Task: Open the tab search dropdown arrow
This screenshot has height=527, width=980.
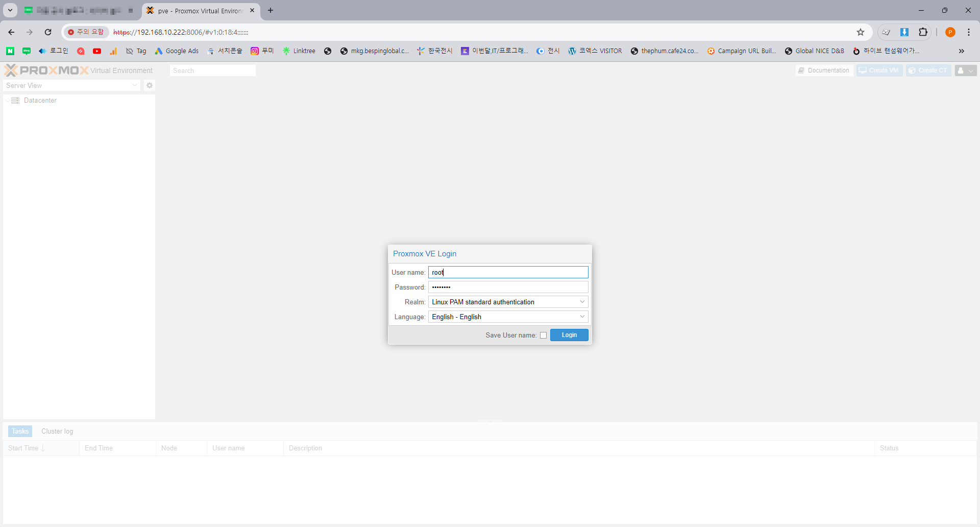Action: pyautogui.click(x=10, y=10)
